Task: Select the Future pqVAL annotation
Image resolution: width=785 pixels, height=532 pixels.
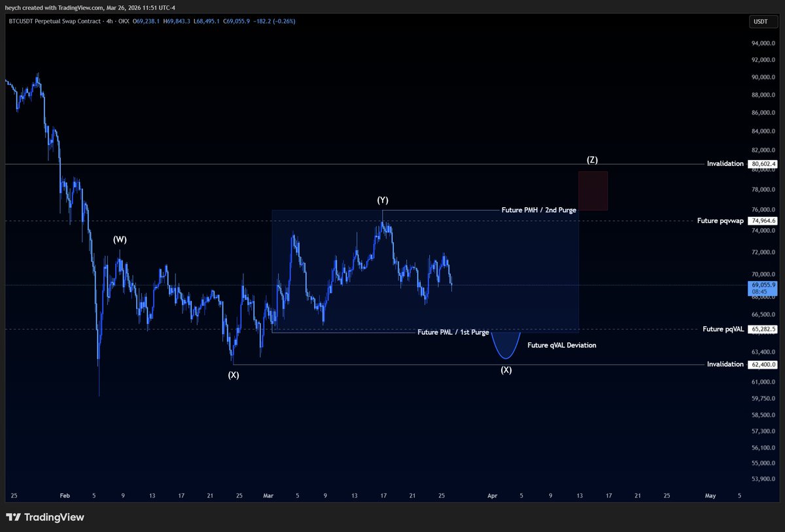Action: point(723,329)
